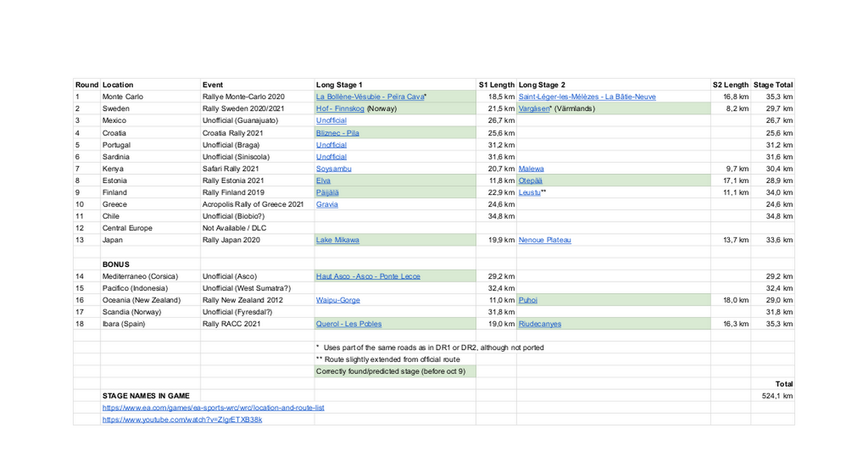Select the Oceania (New Zealand) cell
868x456 pixels.
(x=150, y=300)
